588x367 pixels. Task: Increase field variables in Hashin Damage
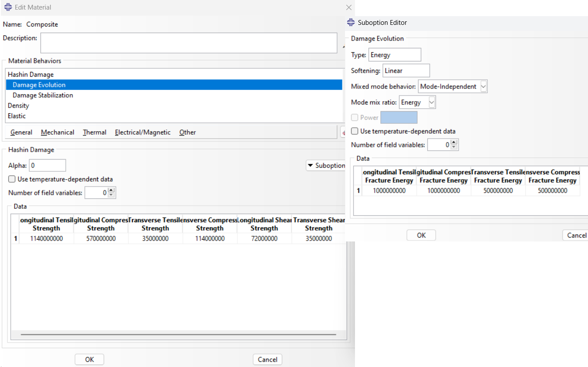[112, 190]
